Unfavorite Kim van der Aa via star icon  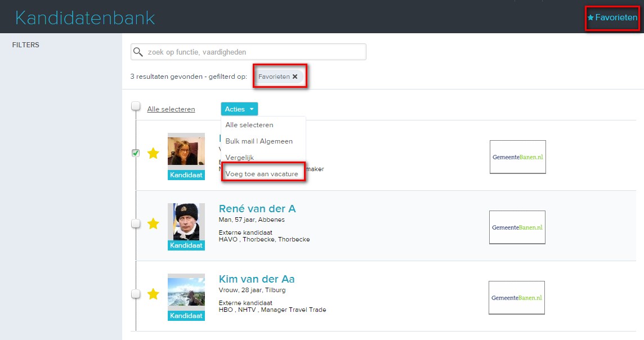(153, 294)
